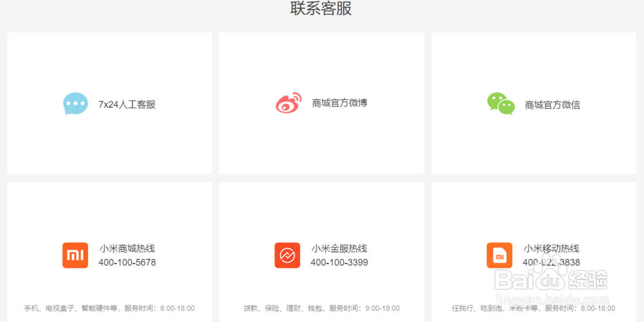This screenshot has width=644, height=322.
Task: Click text 任我行、吃到饱、米粉卡等 service hours
Action: [x=534, y=308]
